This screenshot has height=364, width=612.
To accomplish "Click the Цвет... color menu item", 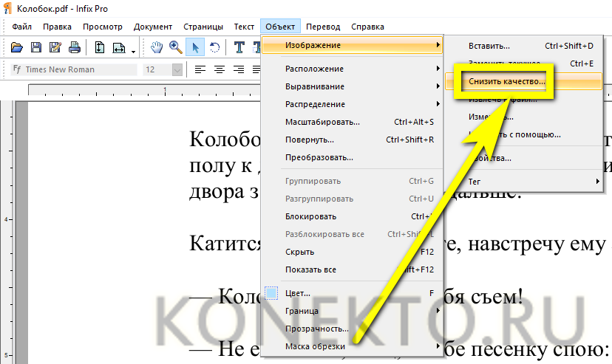I will (x=298, y=293).
